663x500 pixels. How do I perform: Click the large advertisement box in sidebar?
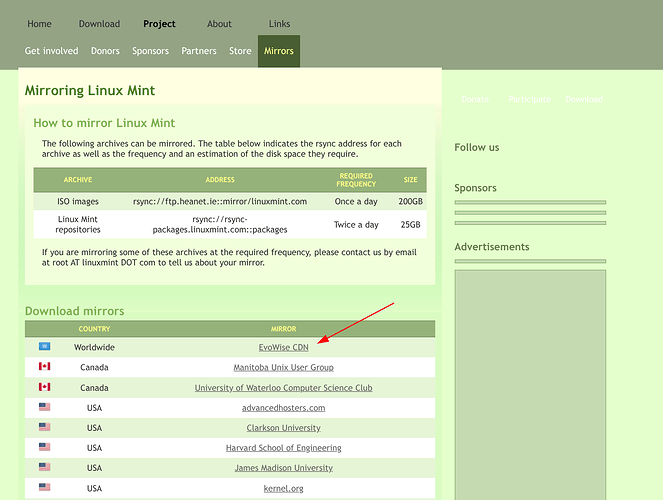tap(530, 385)
